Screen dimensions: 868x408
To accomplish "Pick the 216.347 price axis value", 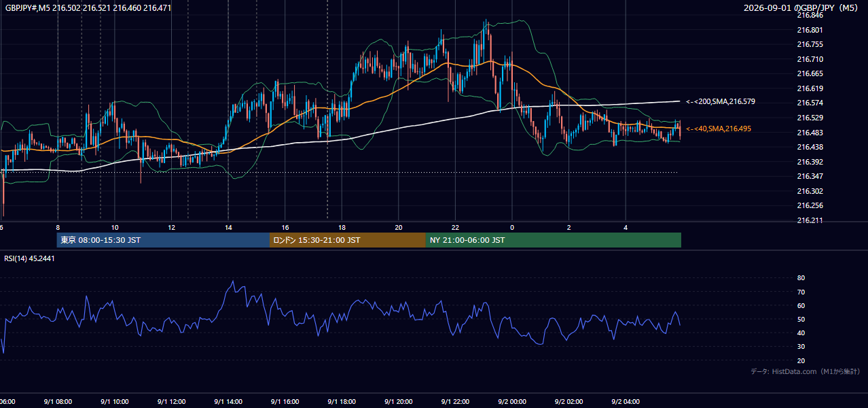I will 810,177.
